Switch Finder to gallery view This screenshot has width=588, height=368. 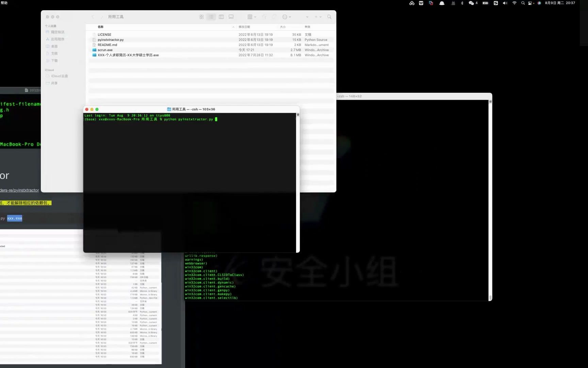click(x=231, y=17)
